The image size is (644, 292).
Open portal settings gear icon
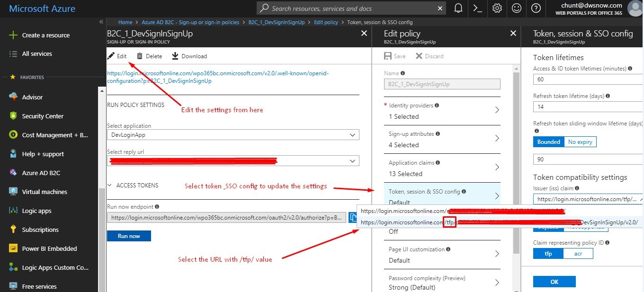(x=497, y=8)
